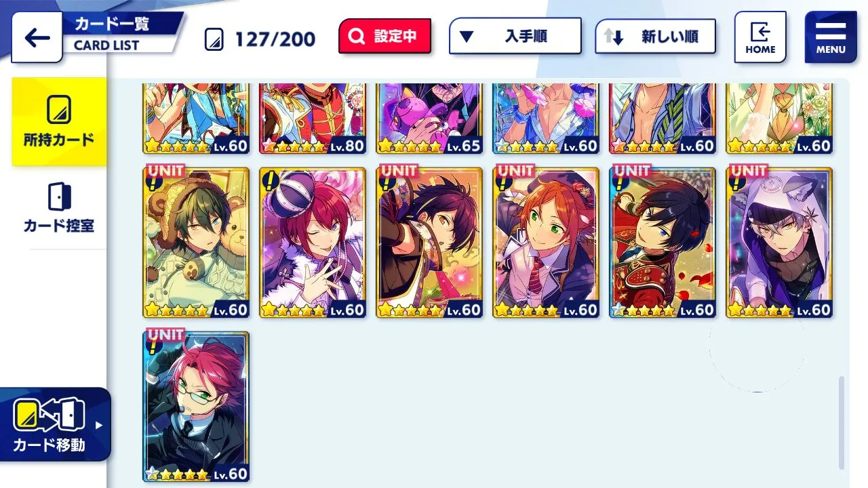
Task: Open the 入手順 sort dropdown
Action: (515, 36)
